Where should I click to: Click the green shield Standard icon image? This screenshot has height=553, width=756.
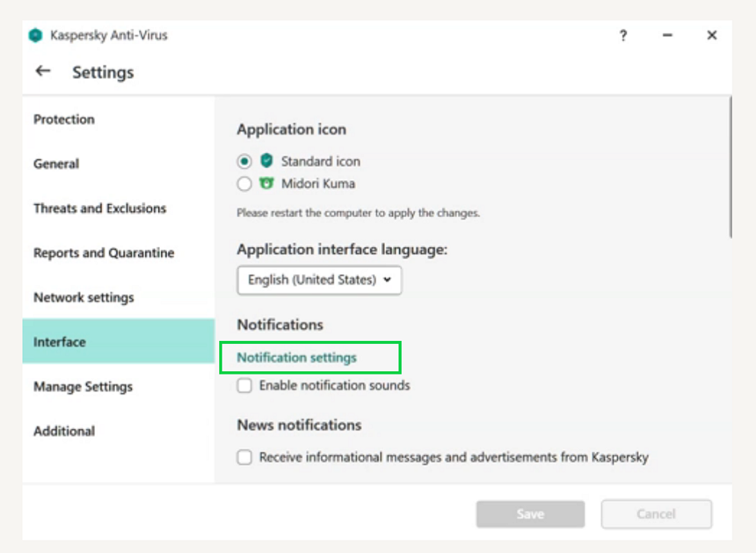(267, 161)
